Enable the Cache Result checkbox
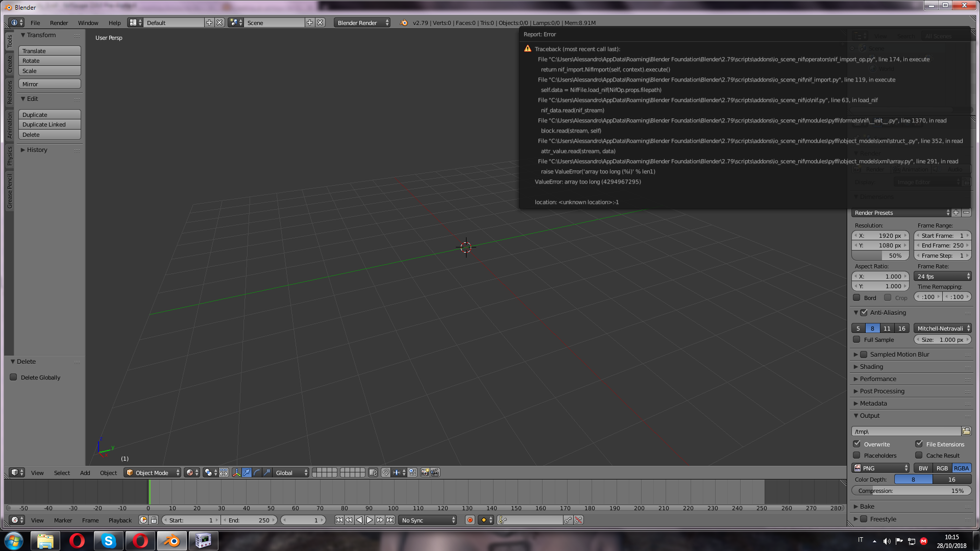Image resolution: width=980 pixels, height=551 pixels. point(919,455)
